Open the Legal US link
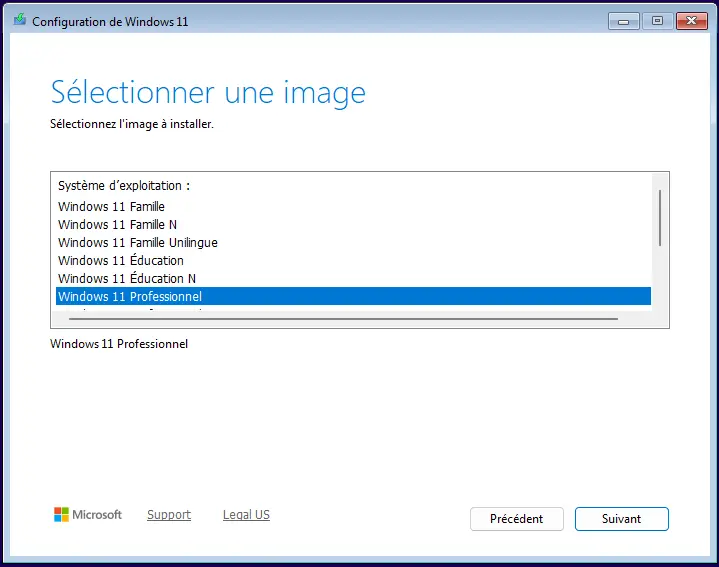The width and height of the screenshot is (719, 567). point(246,515)
